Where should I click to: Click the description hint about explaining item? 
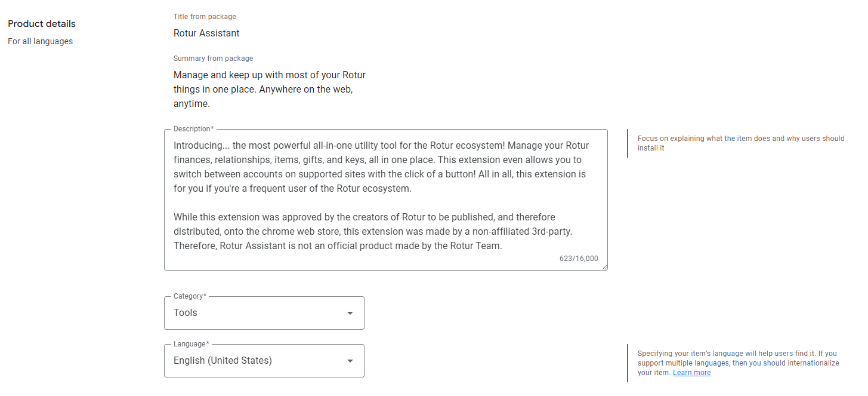click(741, 143)
